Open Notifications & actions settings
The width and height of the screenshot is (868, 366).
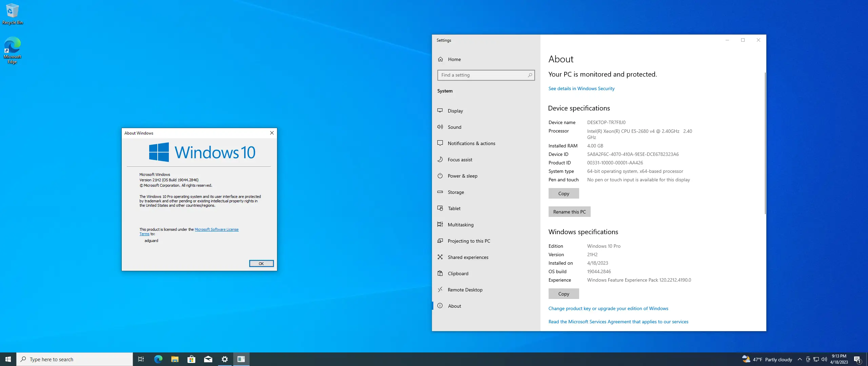coord(471,143)
